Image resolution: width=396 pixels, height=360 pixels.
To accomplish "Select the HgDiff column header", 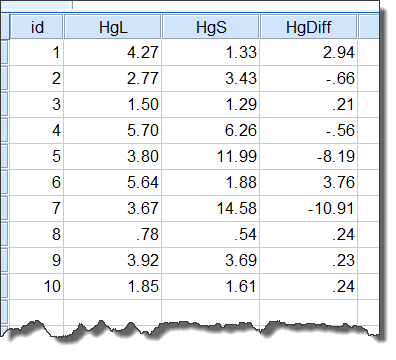I will pos(309,27).
